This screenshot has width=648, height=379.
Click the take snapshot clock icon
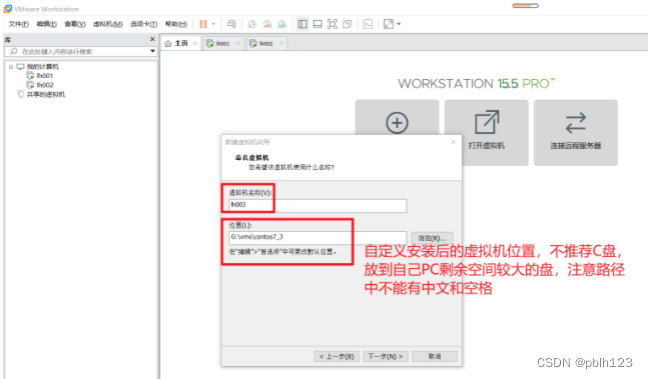[x=252, y=24]
